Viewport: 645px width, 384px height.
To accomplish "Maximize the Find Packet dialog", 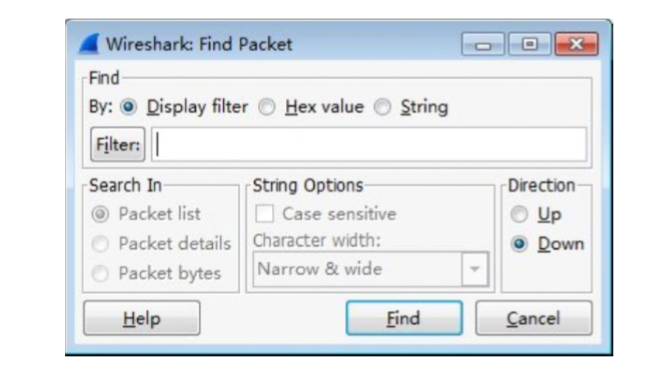I will point(529,44).
